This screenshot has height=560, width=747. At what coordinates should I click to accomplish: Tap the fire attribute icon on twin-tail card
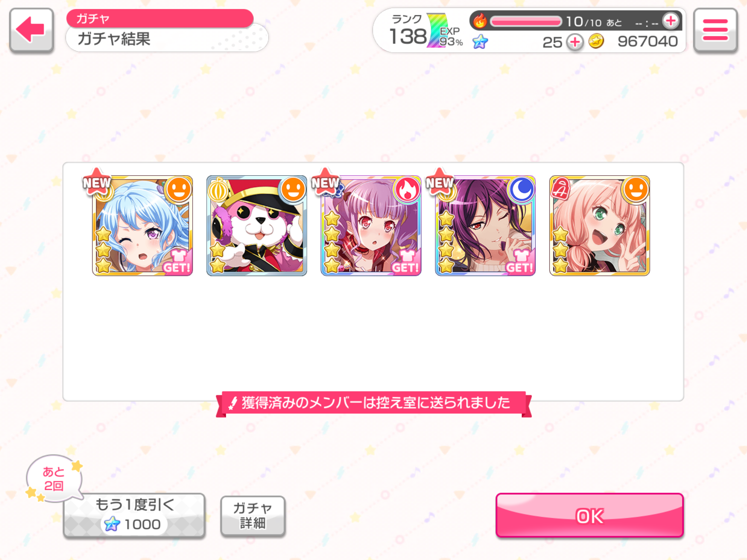407,190
